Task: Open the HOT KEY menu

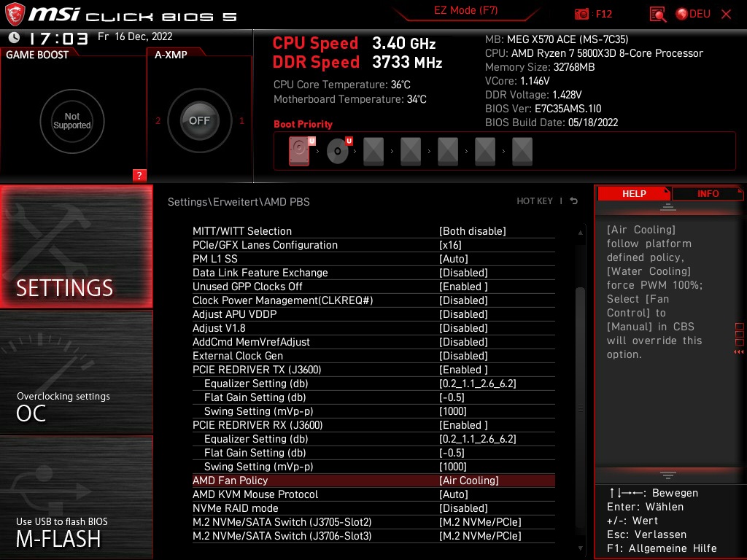Action: [x=535, y=201]
